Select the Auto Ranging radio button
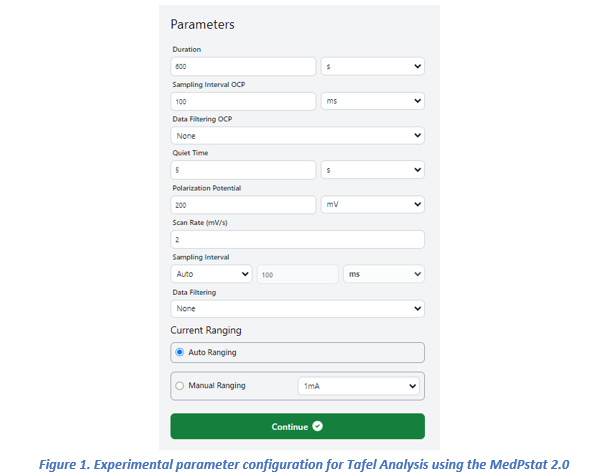The height and width of the screenshot is (476, 600). pos(180,352)
